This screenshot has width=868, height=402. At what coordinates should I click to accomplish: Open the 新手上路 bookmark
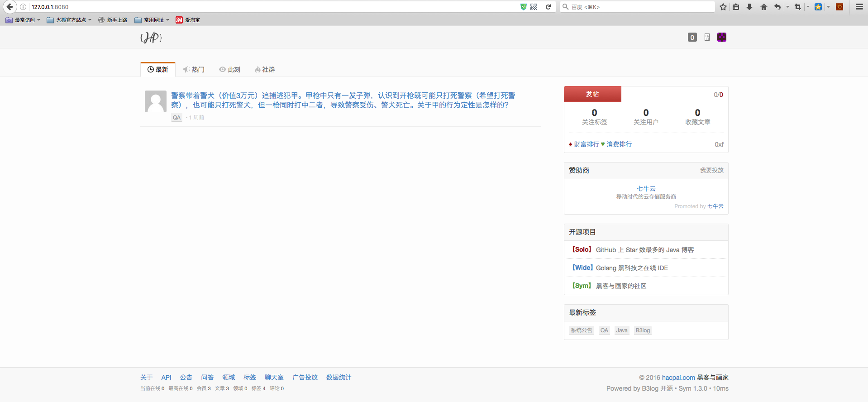(113, 20)
